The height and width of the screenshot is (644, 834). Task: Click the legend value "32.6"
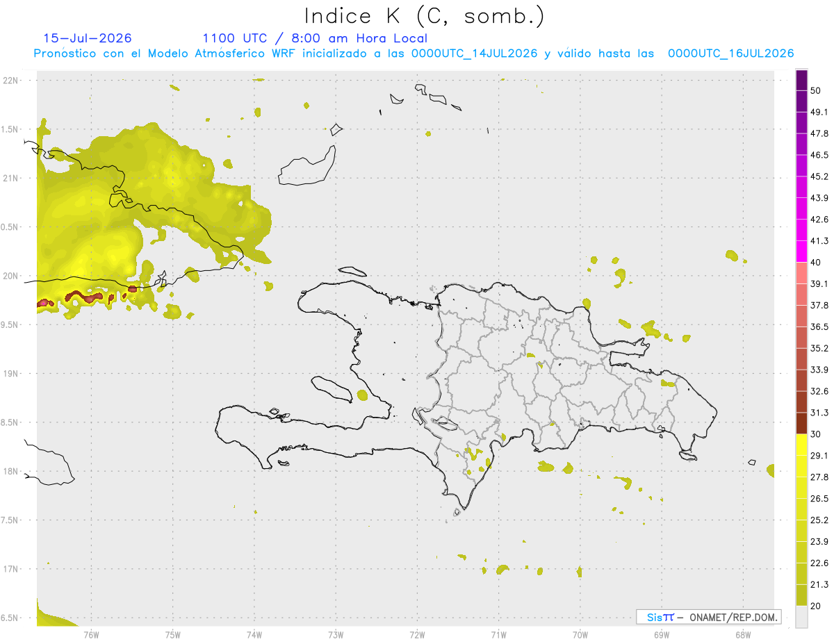[x=819, y=391]
